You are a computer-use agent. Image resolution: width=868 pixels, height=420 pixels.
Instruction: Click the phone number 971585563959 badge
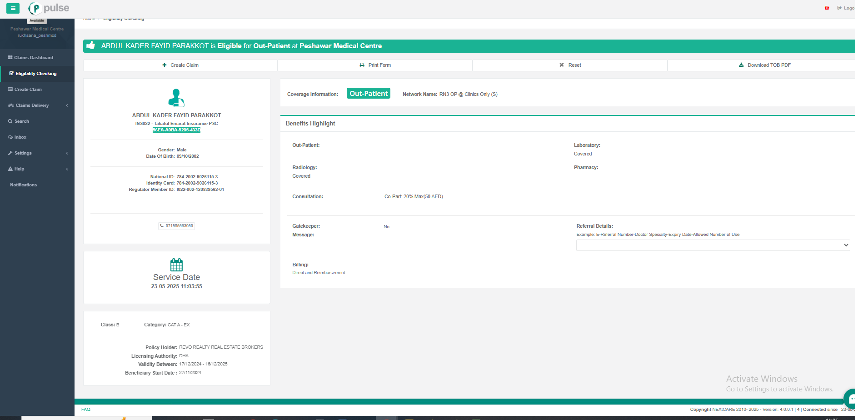pos(177,226)
